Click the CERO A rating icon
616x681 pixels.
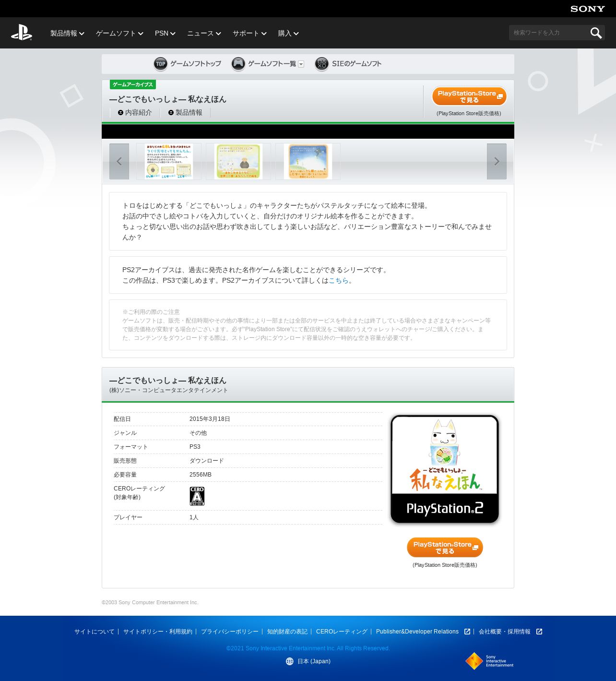point(197,496)
